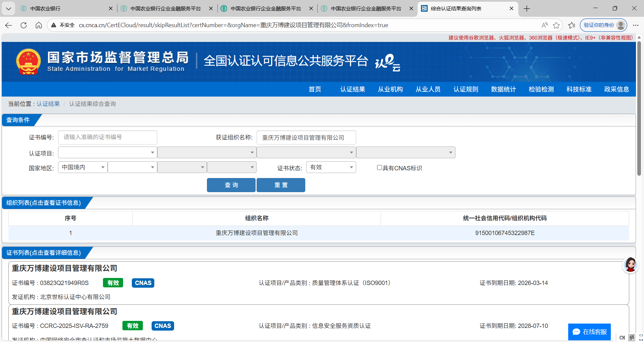This screenshot has width=644, height=342.
Task: Go to browser home page icon
Action: tap(39, 25)
